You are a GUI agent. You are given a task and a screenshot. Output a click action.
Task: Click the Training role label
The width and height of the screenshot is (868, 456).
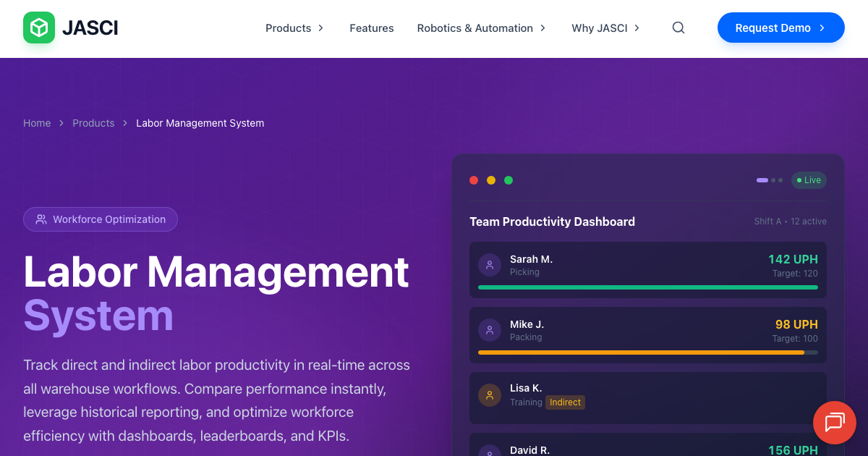click(x=526, y=402)
